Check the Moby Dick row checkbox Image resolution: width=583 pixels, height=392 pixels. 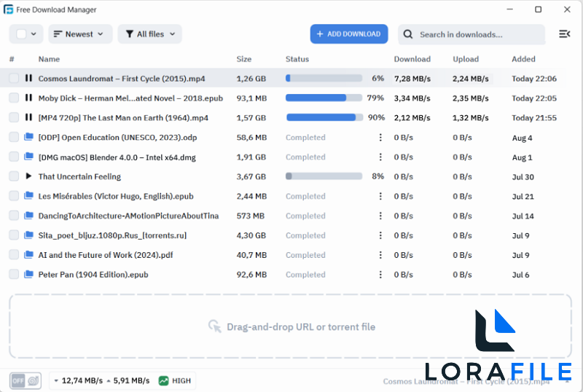[x=14, y=98]
